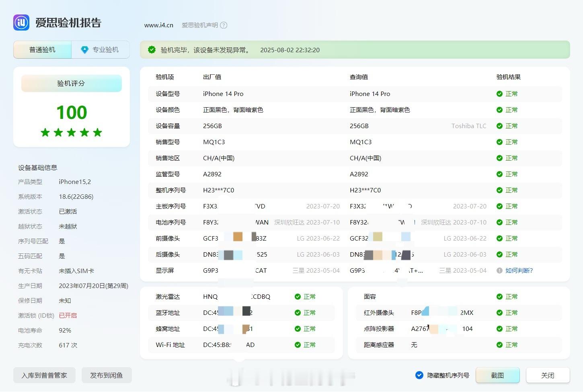
Task: Click the green check in Wi-Fi 地址 row
Action: [x=298, y=345]
